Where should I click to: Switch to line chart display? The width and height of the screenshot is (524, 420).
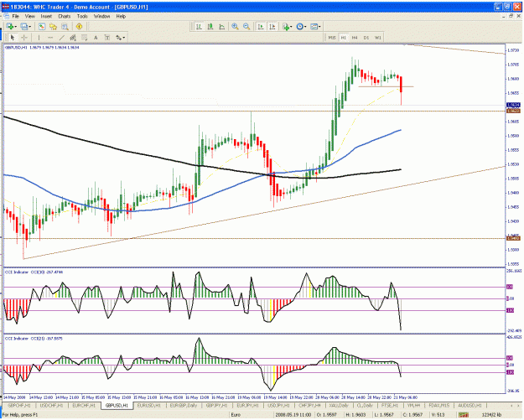[221, 27]
